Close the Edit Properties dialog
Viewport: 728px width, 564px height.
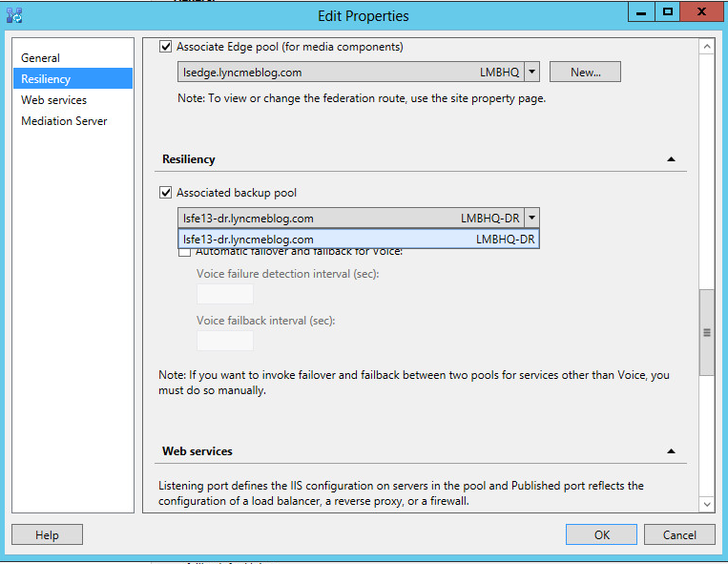point(701,12)
